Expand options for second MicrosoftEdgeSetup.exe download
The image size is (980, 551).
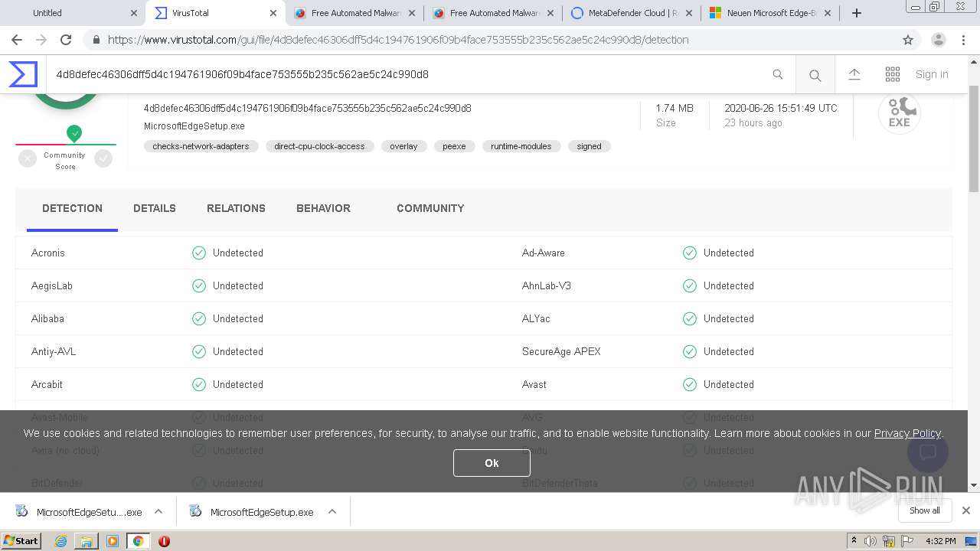point(332,512)
